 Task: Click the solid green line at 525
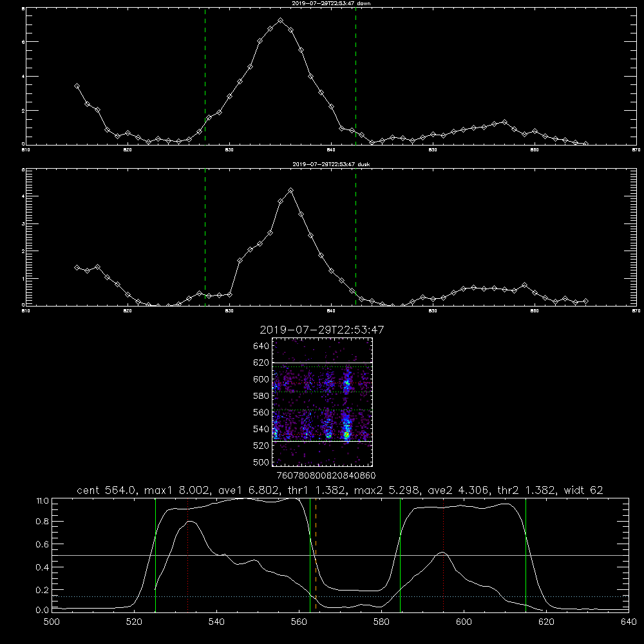(x=156, y=555)
